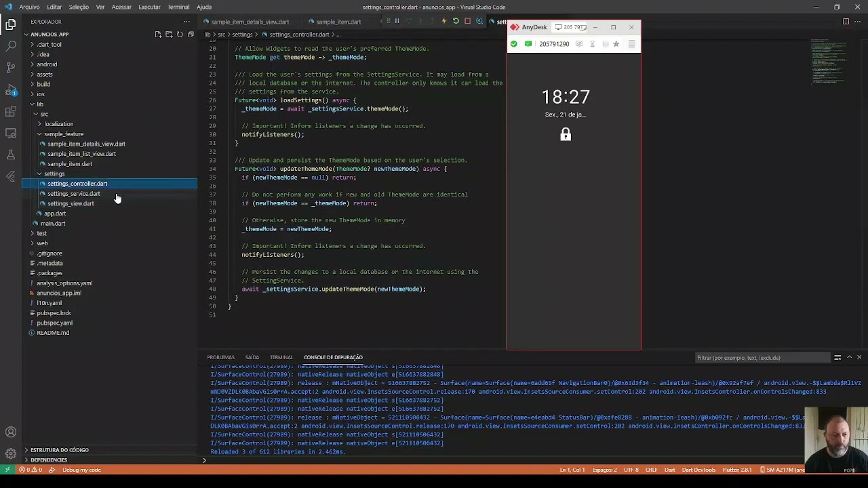Pause the debug session
868x488 pixels.
coord(397,21)
